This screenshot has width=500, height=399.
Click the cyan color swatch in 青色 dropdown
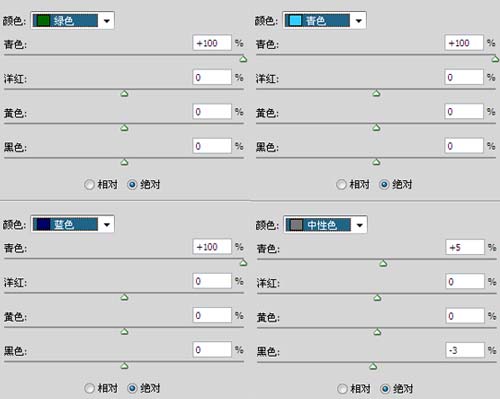(x=295, y=21)
